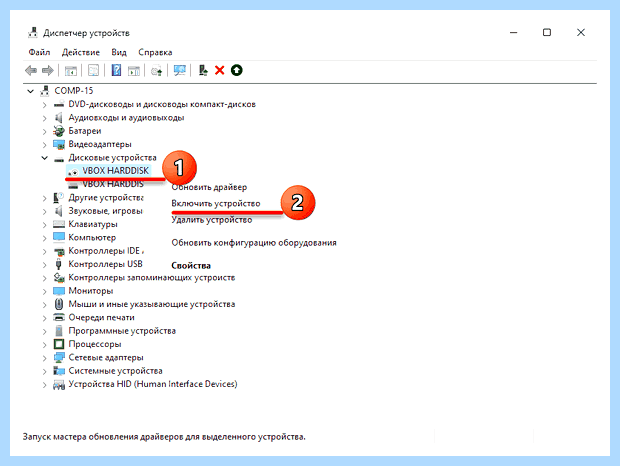The image size is (620, 466).
Task: Click the Forward arrow toolbar icon
Action: tap(48, 71)
